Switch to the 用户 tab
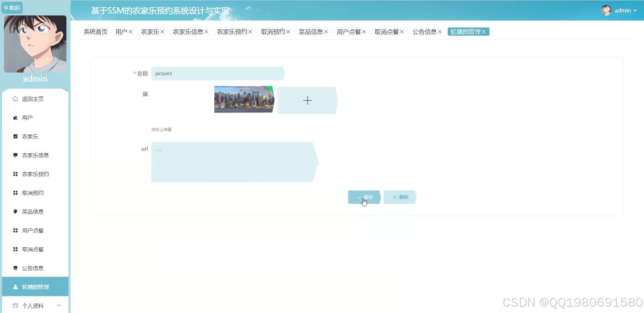 point(121,32)
